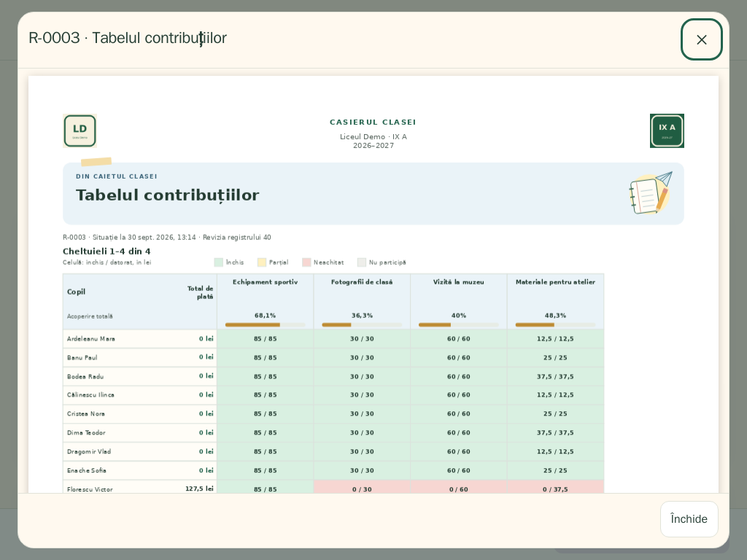
Task: Click the Materiale pentru atelier column header
Action: click(x=555, y=282)
